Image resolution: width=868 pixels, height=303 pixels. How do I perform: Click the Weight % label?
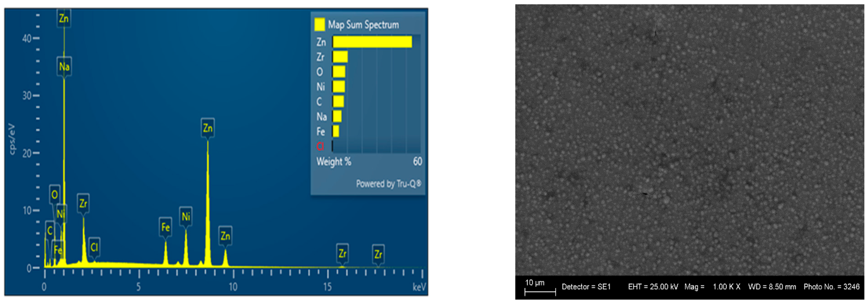pyautogui.click(x=334, y=162)
